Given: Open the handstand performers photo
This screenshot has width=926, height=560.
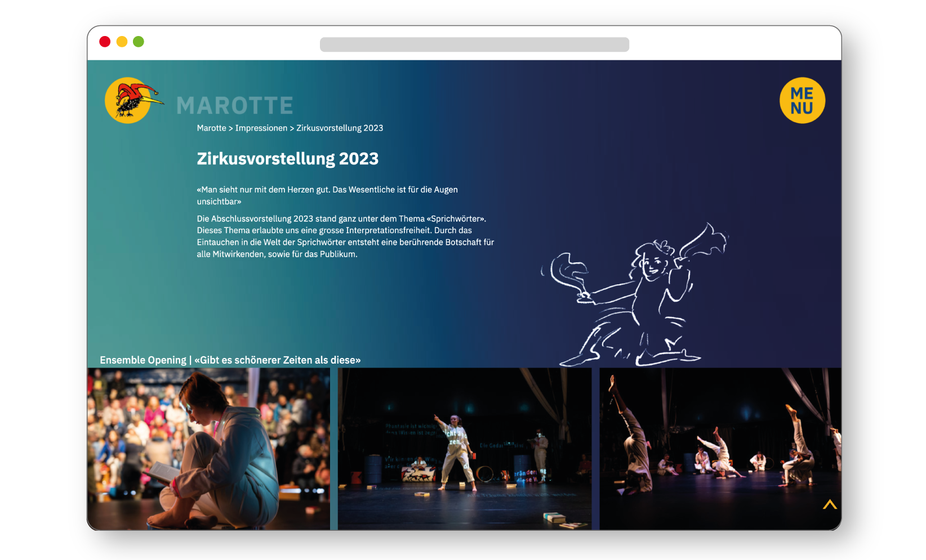Looking at the screenshot, I should (720, 447).
